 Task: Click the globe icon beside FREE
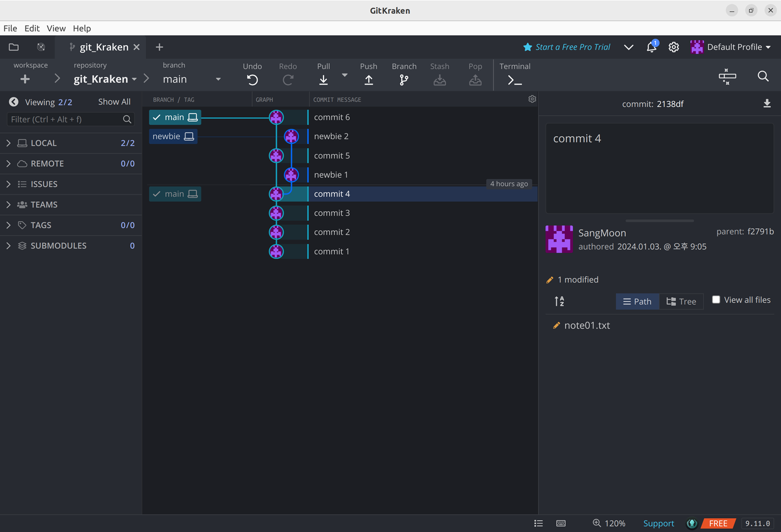point(692,523)
